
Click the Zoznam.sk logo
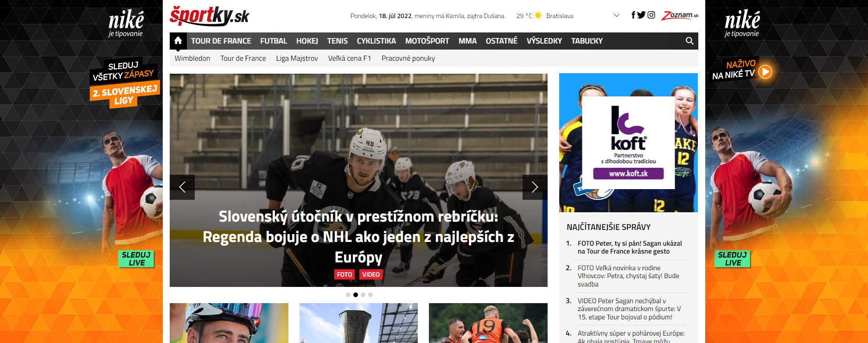[x=680, y=15]
